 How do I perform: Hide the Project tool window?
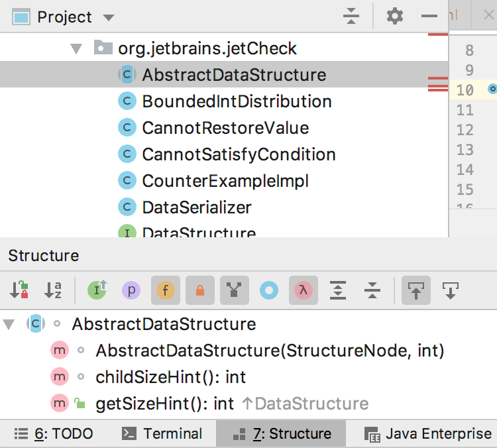click(429, 17)
